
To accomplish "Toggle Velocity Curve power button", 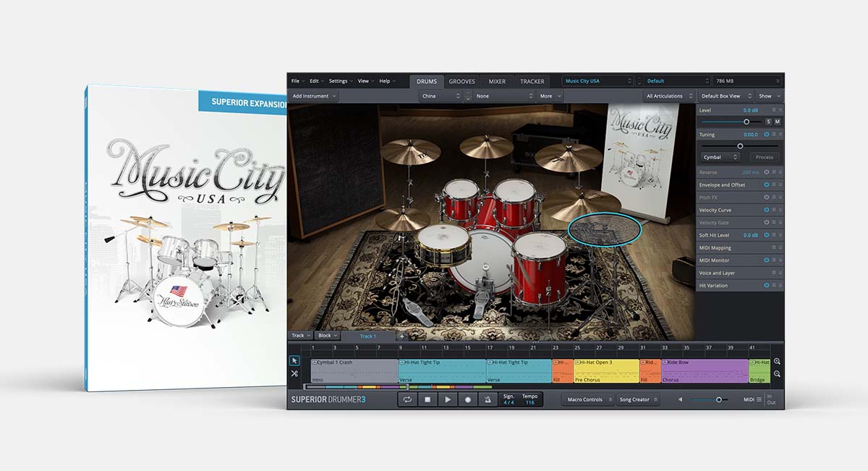I will point(766,210).
